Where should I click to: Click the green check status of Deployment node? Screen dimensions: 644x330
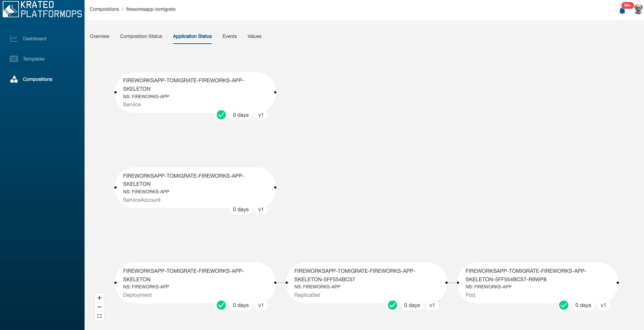coord(221,305)
